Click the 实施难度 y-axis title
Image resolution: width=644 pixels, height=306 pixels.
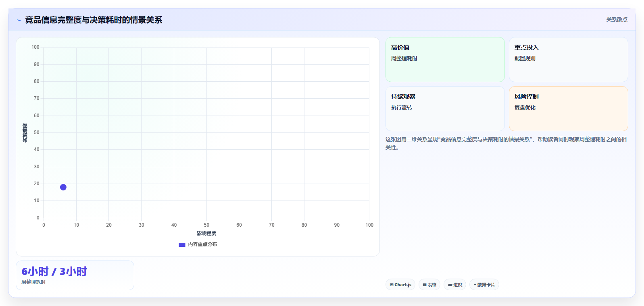tap(25, 133)
